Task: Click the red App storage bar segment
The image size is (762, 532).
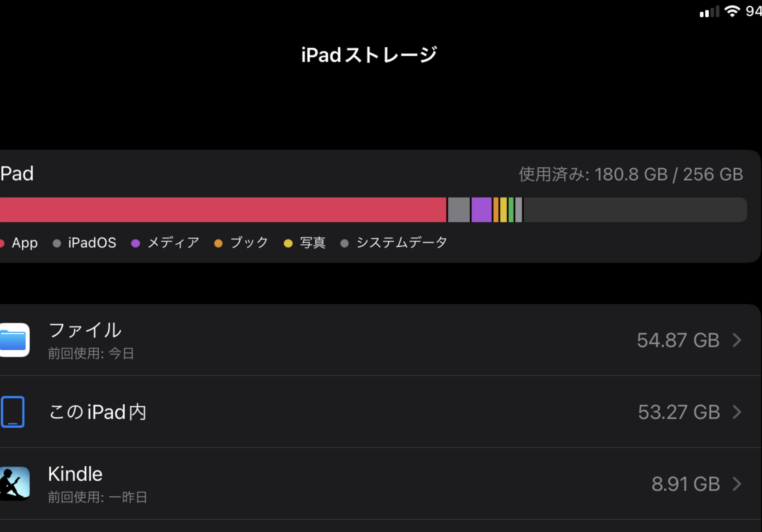Action: [222, 210]
